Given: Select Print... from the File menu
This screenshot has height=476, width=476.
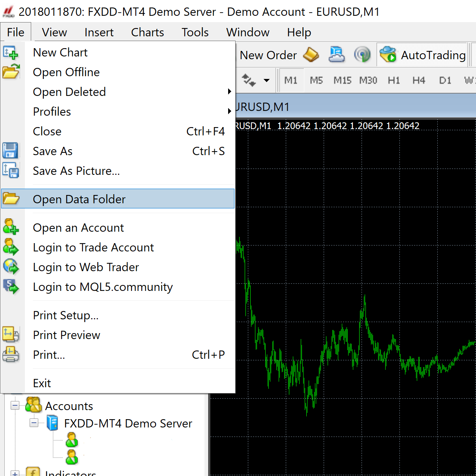Looking at the screenshot, I should (118, 355).
